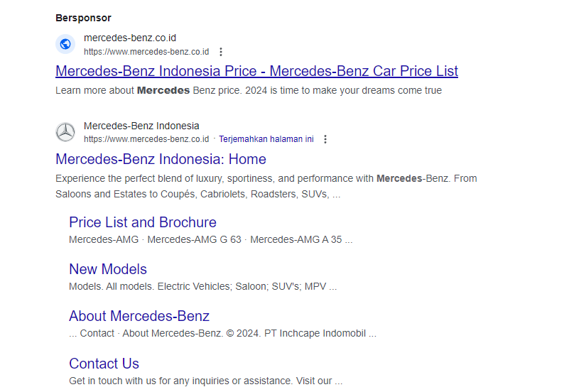Click organic result URL next to Terjemahkan
This screenshot has width=569, height=392.
pos(146,139)
